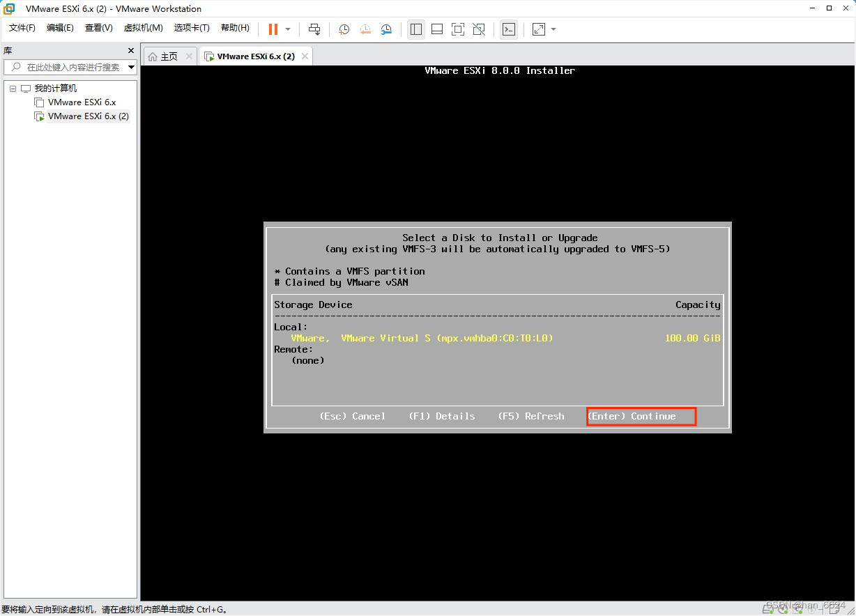Viewport: 856px width, 616px height.
Task: Switch to the 主页 tab
Action: click(169, 56)
